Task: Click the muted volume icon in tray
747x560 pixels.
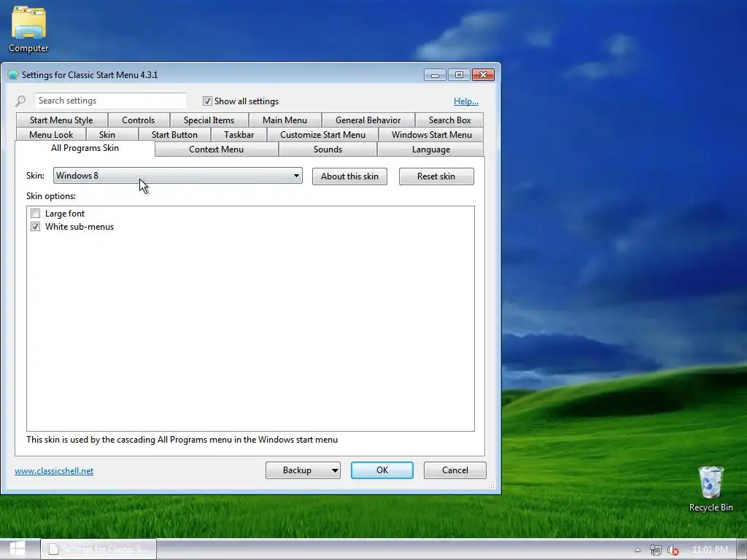Action: click(x=673, y=550)
